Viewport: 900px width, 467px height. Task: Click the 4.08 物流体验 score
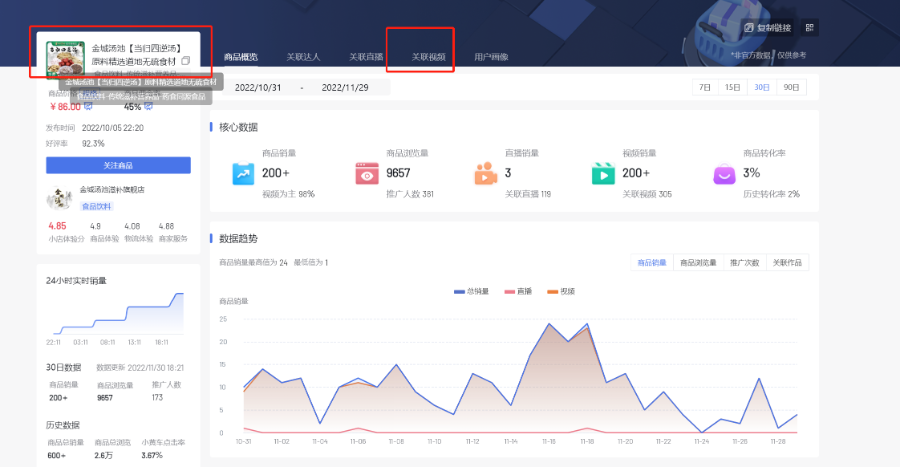coord(132,226)
